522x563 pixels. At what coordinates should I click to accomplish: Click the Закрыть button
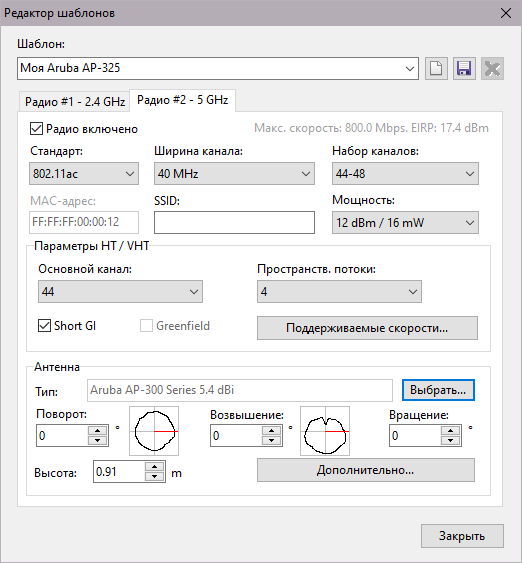[462, 536]
